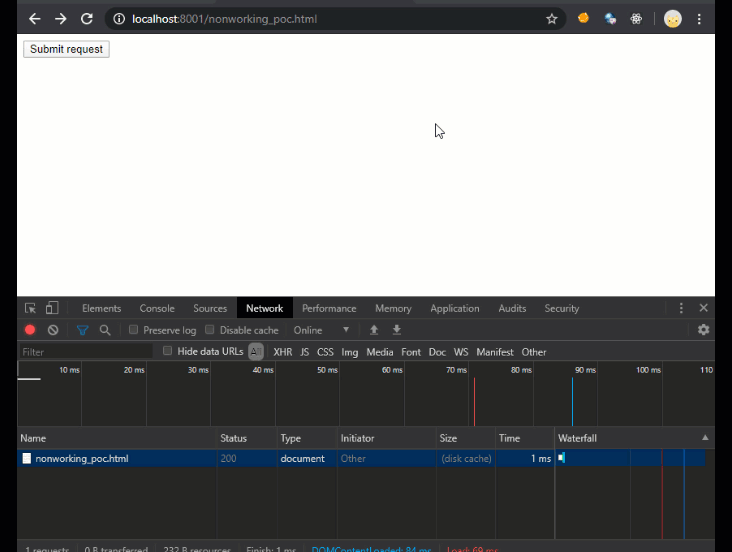Switch to the Security tab

pyautogui.click(x=562, y=308)
